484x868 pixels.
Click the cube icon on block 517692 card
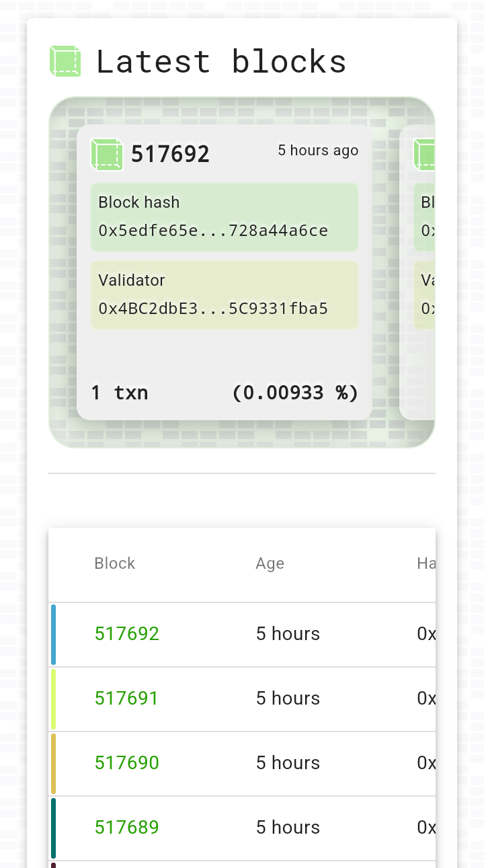click(107, 154)
